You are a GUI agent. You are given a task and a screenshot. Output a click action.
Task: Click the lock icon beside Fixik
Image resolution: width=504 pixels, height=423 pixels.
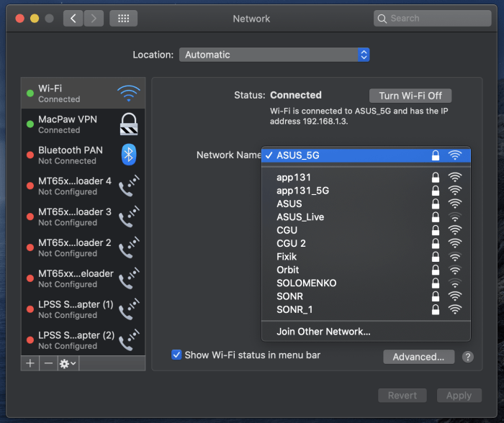click(x=436, y=257)
